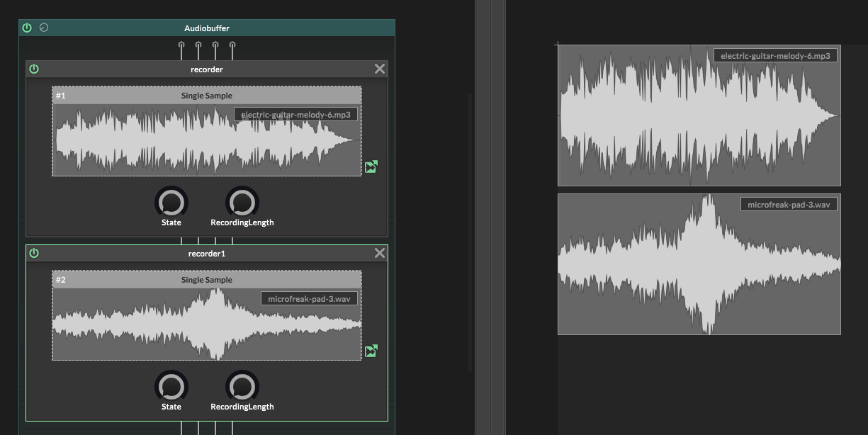This screenshot has height=435, width=868.
Task: Disable recorder1 using its power icon
Action: pyautogui.click(x=34, y=253)
